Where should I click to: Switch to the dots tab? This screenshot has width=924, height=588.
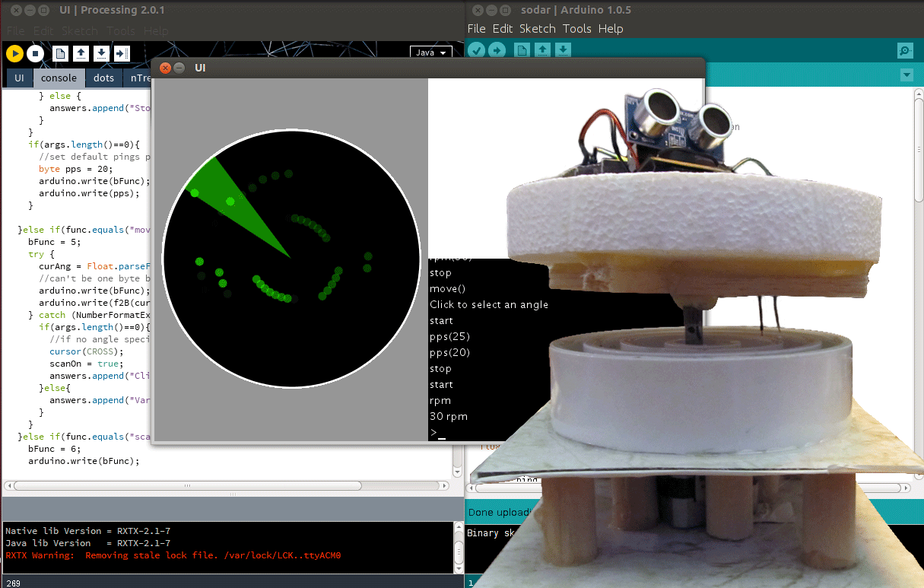pos(103,78)
